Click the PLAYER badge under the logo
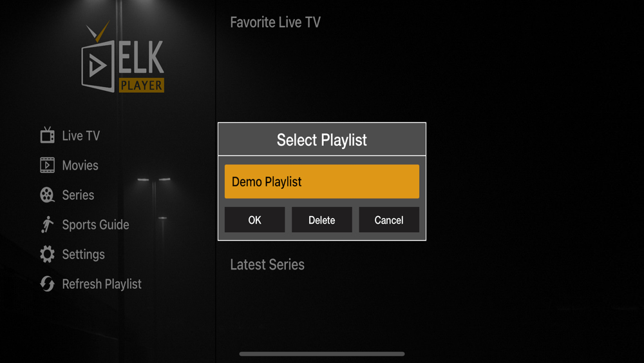 pos(142,85)
